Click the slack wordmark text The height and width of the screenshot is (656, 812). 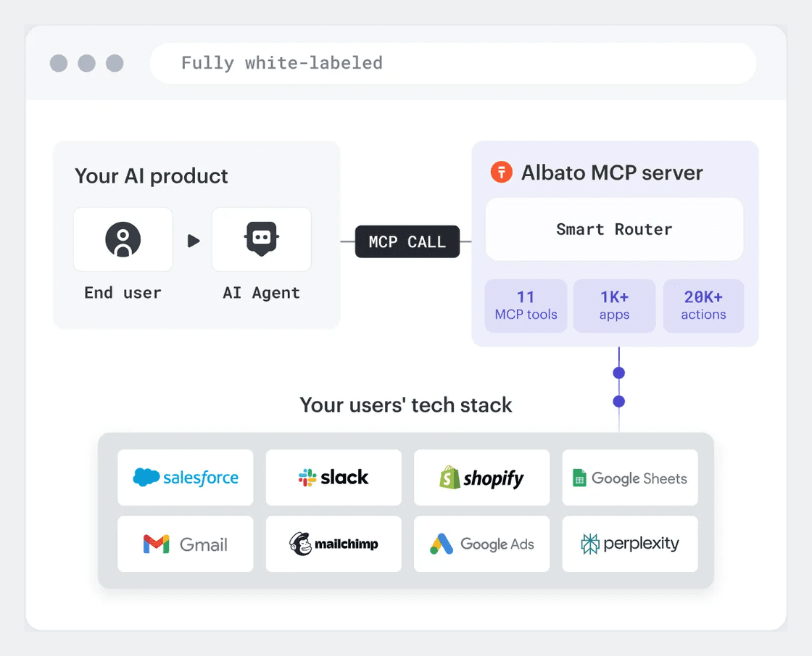coord(344,477)
